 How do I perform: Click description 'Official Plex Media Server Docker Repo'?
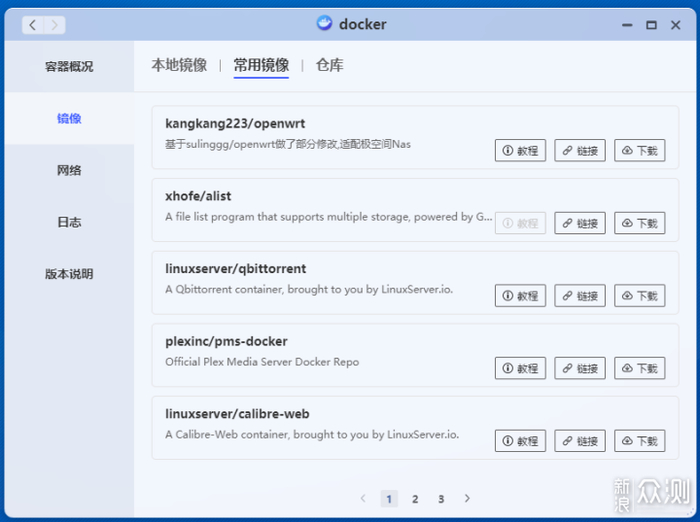262,362
